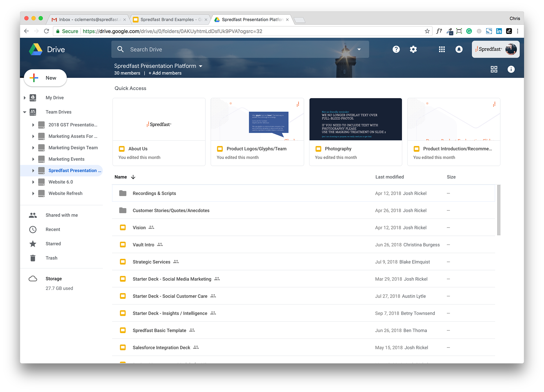The width and height of the screenshot is (544, 392).
Task: Click the file list vertical scrollbar
Action: pyautogui.click(x=499, y=210)
